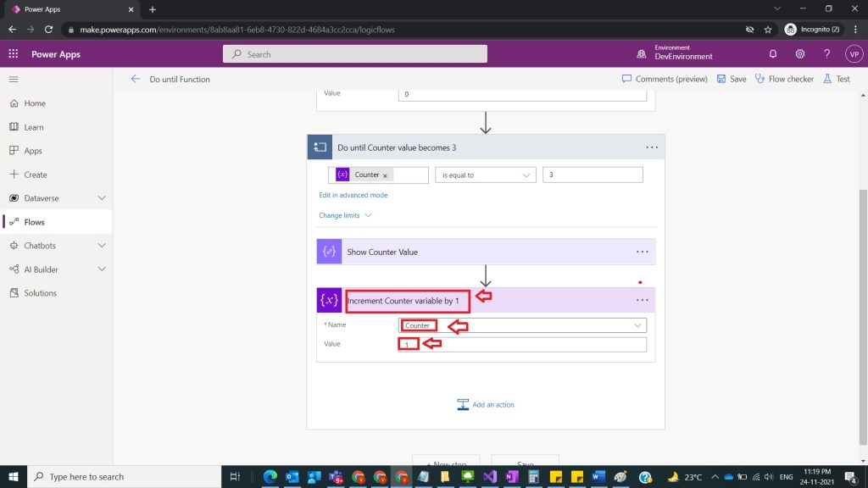Open the Name variable dropdown
The height and width of the screenshot is (488, 868).
637,325
